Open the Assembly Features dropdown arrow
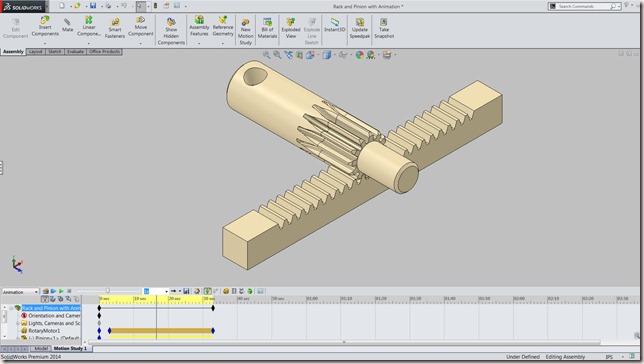644x364 pixels. [199, 43]
